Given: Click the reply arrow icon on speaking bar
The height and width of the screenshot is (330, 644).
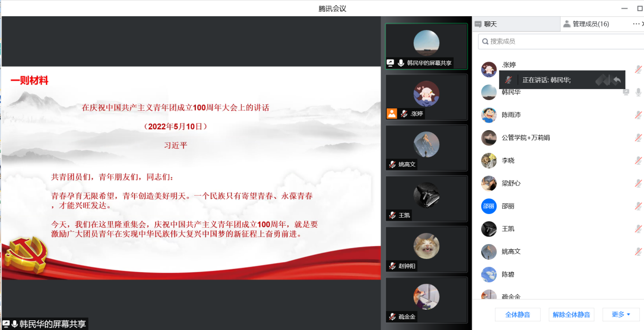Looking at the screenshot, I should tap(617, 80).
